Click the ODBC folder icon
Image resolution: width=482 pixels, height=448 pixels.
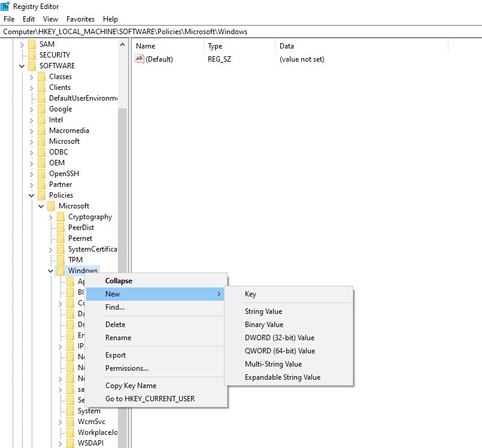(x=41, y=152)
